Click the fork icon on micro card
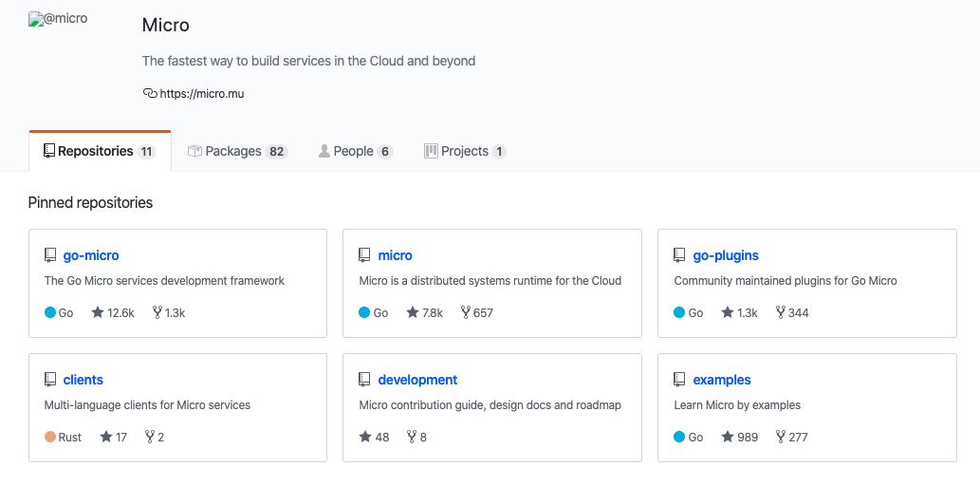This screenshot has width=980, height=486. click(466, 312)
